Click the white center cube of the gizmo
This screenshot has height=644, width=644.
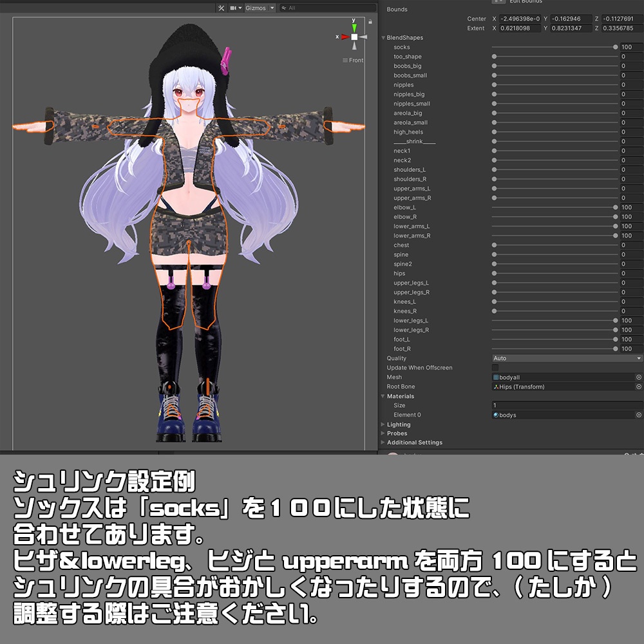point(354,37)
